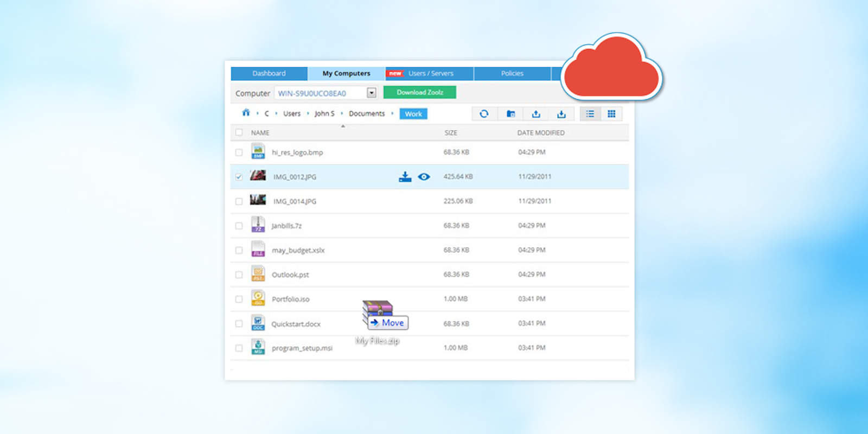Click the refresh icon in the toolbar
Image resolution: width=868 pixels, height=434 pixels.
484,114
